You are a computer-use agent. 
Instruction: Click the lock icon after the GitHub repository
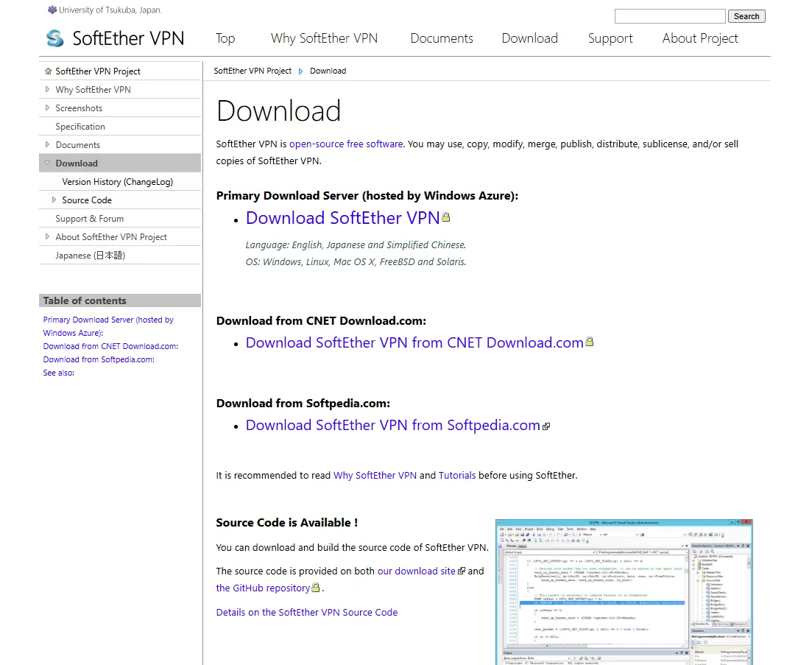tap(315, 588)
